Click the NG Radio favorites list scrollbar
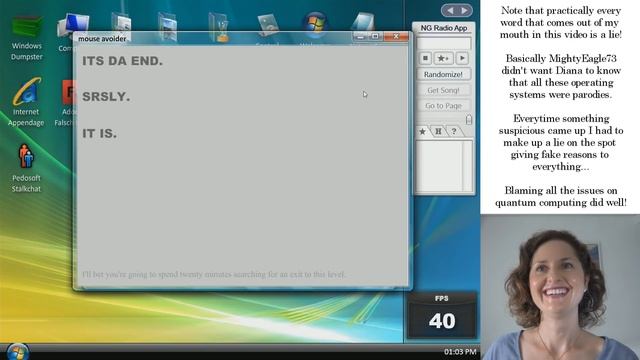 point(467,165)
